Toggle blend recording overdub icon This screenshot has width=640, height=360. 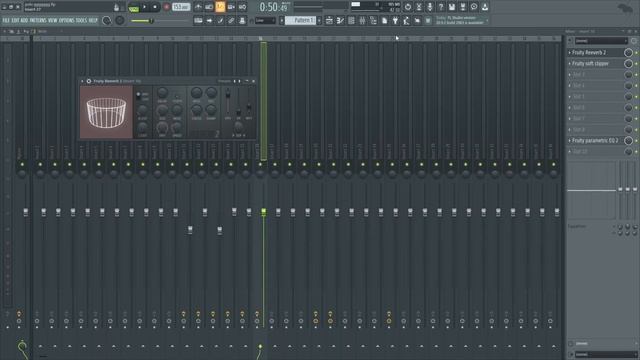231,7
